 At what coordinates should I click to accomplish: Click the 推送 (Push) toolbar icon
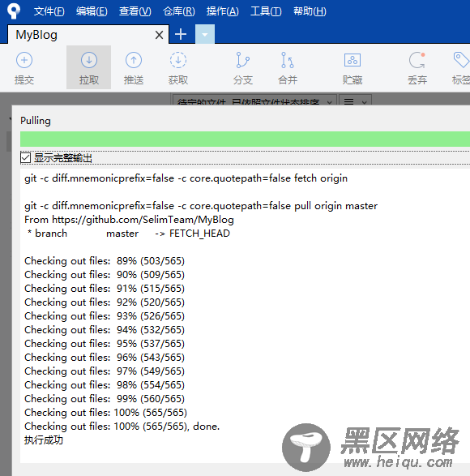pyautogui.click(x=134, y=67)
